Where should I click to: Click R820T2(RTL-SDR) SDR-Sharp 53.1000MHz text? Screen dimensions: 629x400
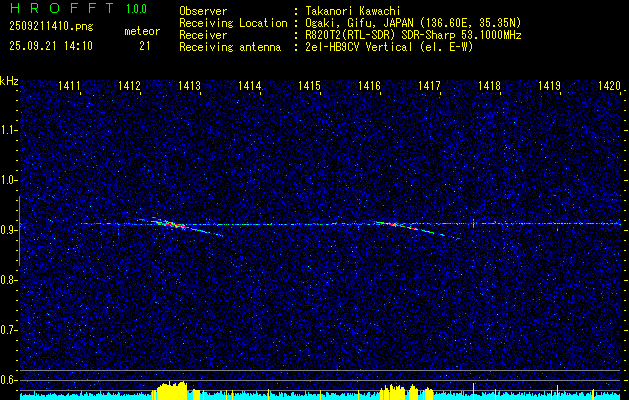[413, 35]
